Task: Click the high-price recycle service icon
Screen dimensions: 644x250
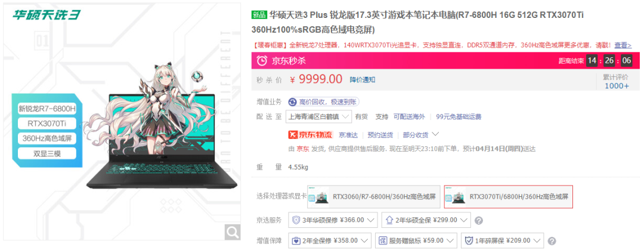Action: 292,101
